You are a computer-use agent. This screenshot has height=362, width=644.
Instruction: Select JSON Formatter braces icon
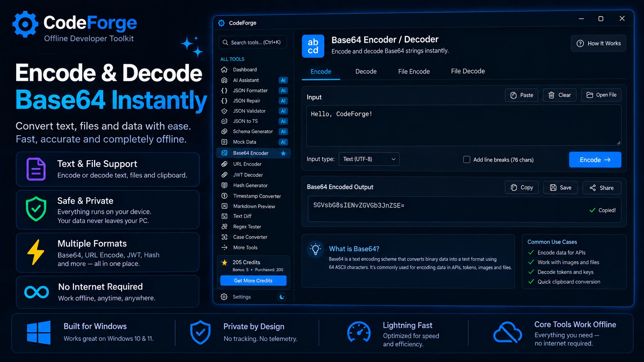[224, 90]
